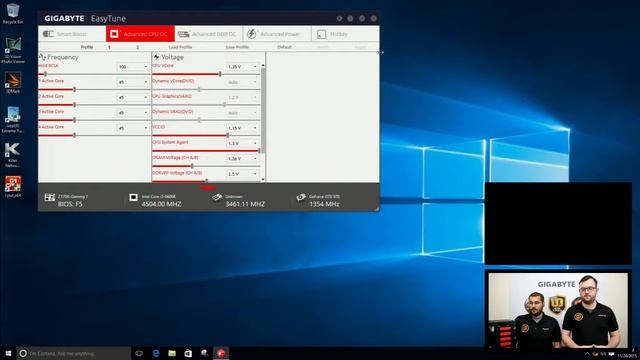This screenshot has height=360, width=640.
Task: Open Killer Network desktop icon
Action: 13,155
